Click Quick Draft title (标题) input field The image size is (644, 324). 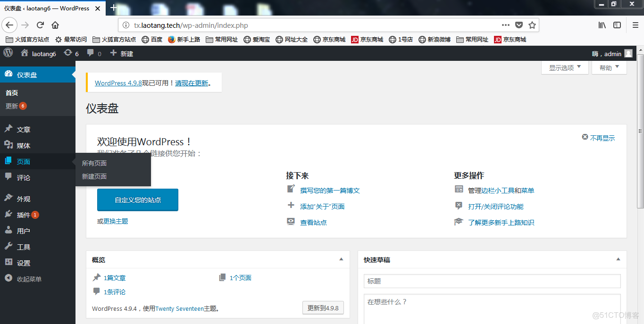click(492, 281)
